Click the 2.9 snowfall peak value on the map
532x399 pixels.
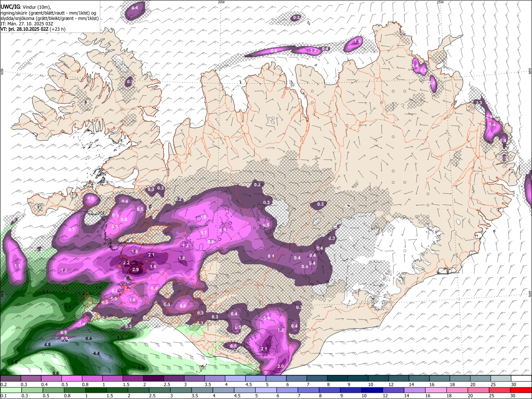pos(135,270)
